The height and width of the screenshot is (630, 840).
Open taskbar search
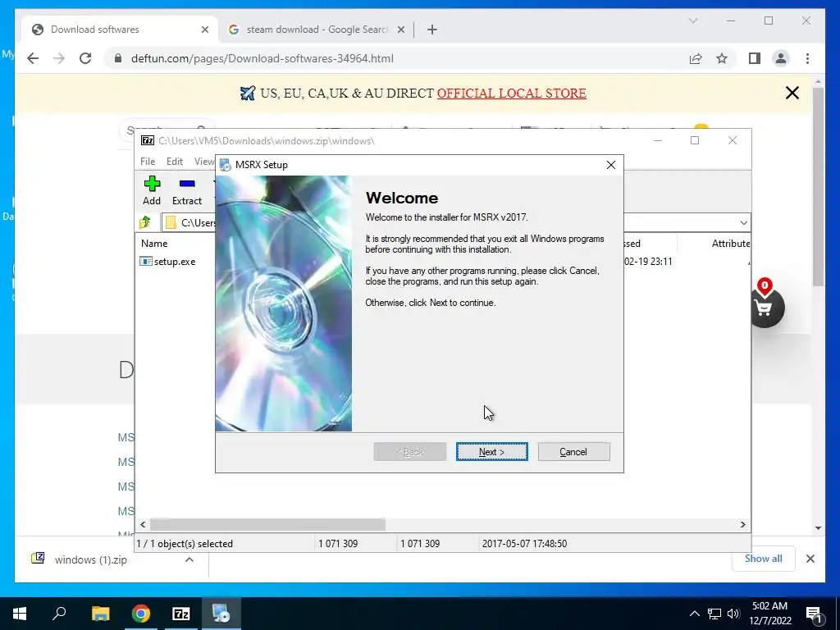click(59, 614)
